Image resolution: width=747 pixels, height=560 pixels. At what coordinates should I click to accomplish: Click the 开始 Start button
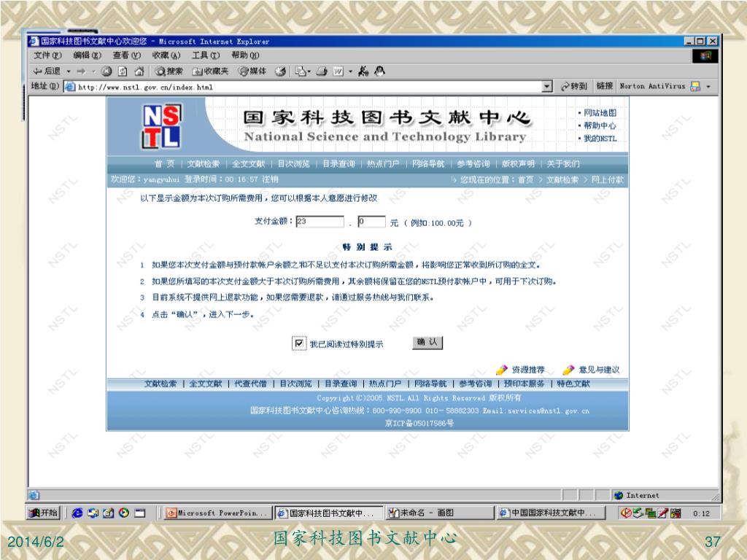(x=43, y=513)
